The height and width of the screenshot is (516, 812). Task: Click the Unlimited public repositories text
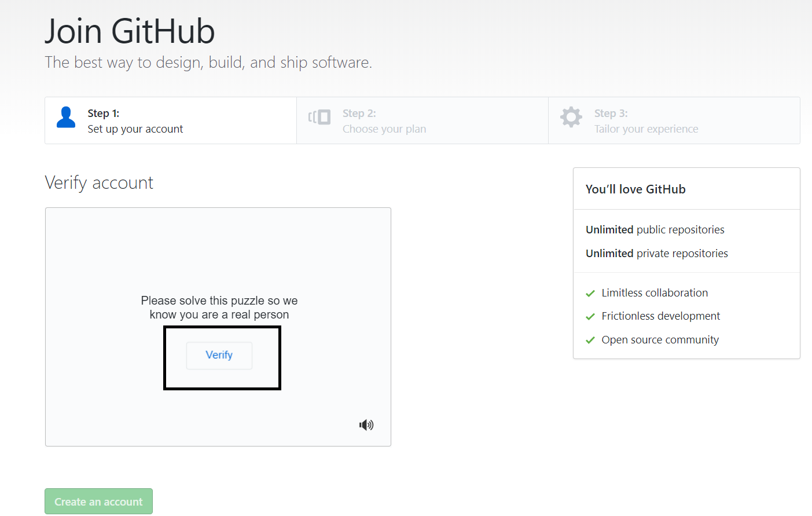pyautogui.click(x=655, y=230)
